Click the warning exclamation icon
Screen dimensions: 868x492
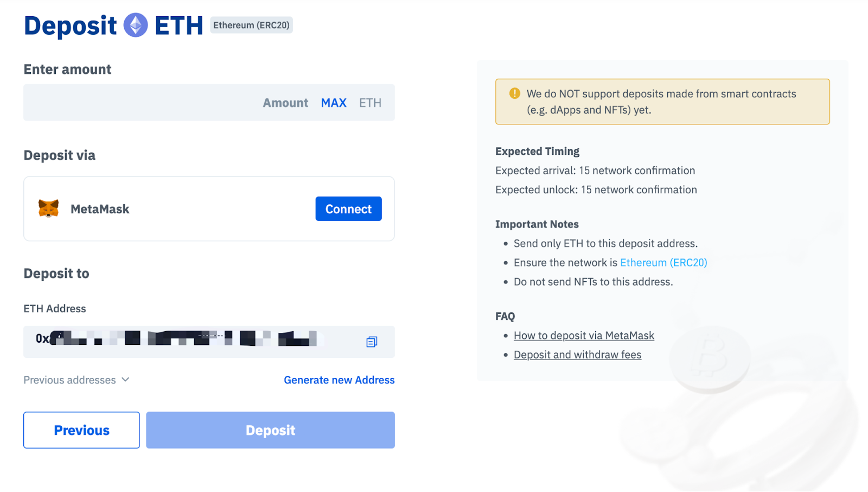tap(515, 93)
